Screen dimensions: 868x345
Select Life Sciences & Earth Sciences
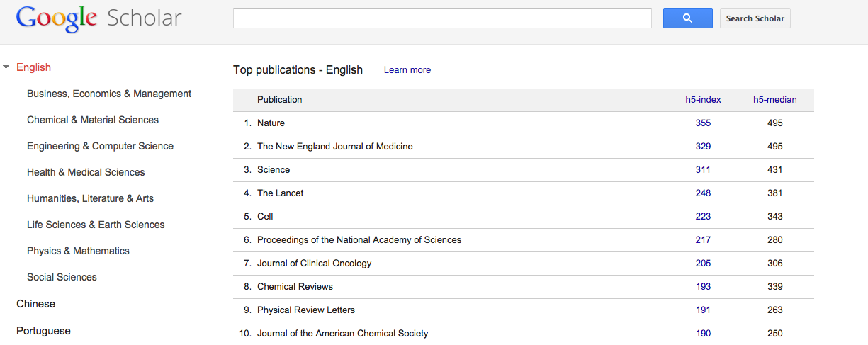tap(96, 225)
